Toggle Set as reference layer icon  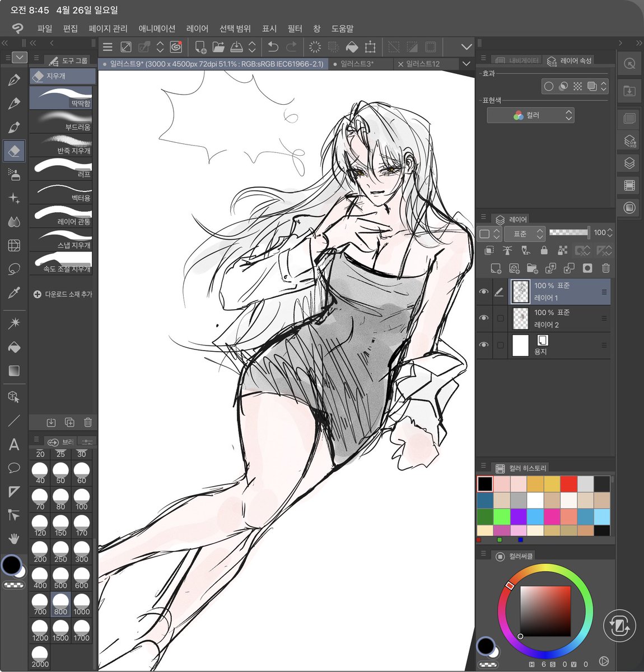(x=507, y=251)
